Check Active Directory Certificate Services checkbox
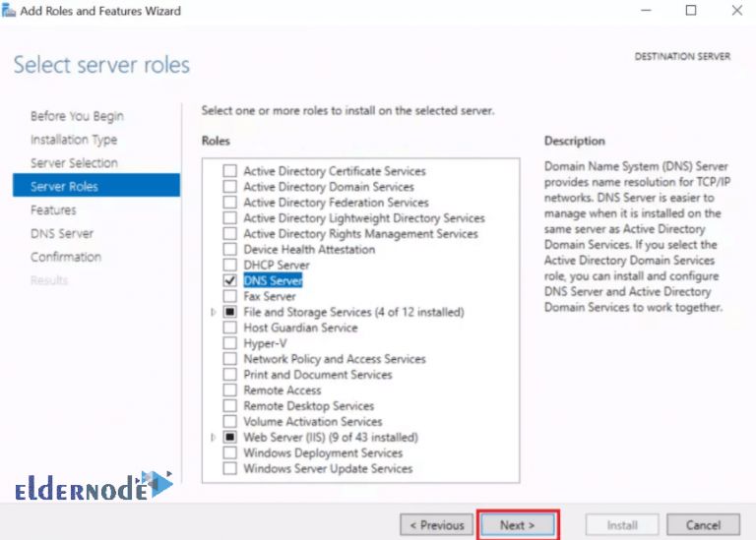This screenshot has height=540, width=756. (x=229, y=171)
